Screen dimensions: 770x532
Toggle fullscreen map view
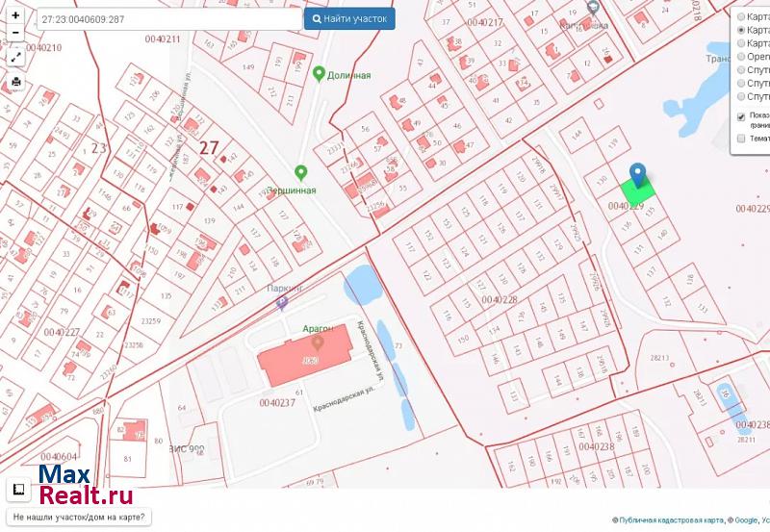15,57
